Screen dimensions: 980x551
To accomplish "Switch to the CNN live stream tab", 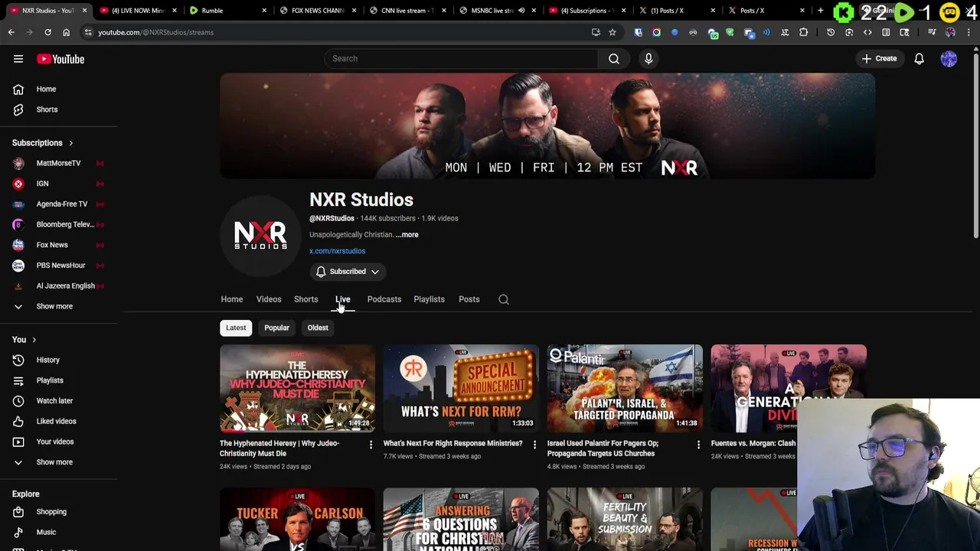I will [406, 11].
